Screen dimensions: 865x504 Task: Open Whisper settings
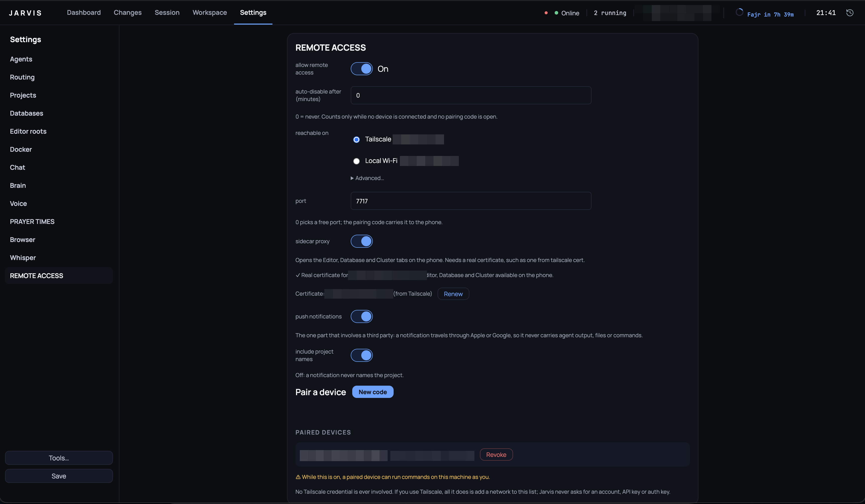tap(59, 258)
